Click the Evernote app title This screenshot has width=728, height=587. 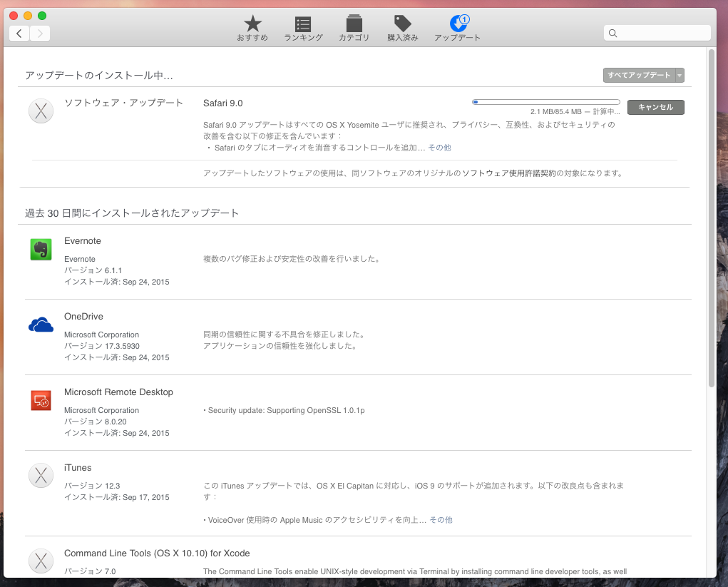tap(83, 241)
